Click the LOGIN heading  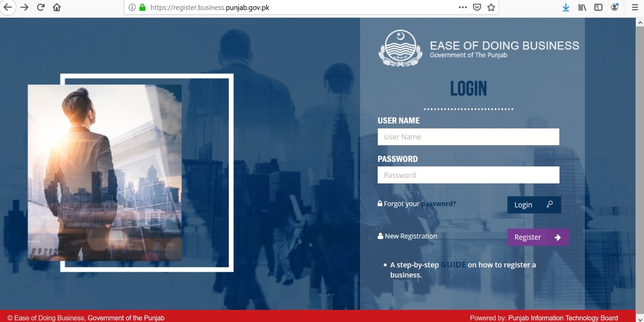pyautogui.click(x=468, y=88)
